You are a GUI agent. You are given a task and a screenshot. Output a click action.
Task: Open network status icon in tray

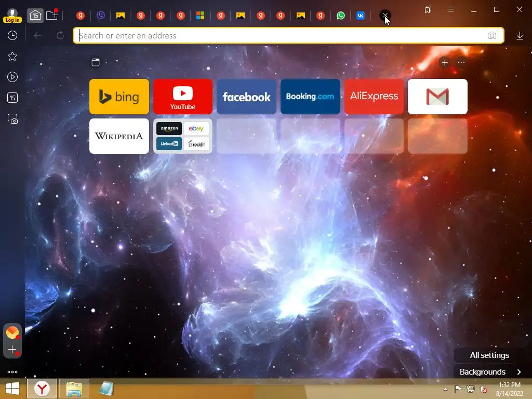(x=470, y=389)
